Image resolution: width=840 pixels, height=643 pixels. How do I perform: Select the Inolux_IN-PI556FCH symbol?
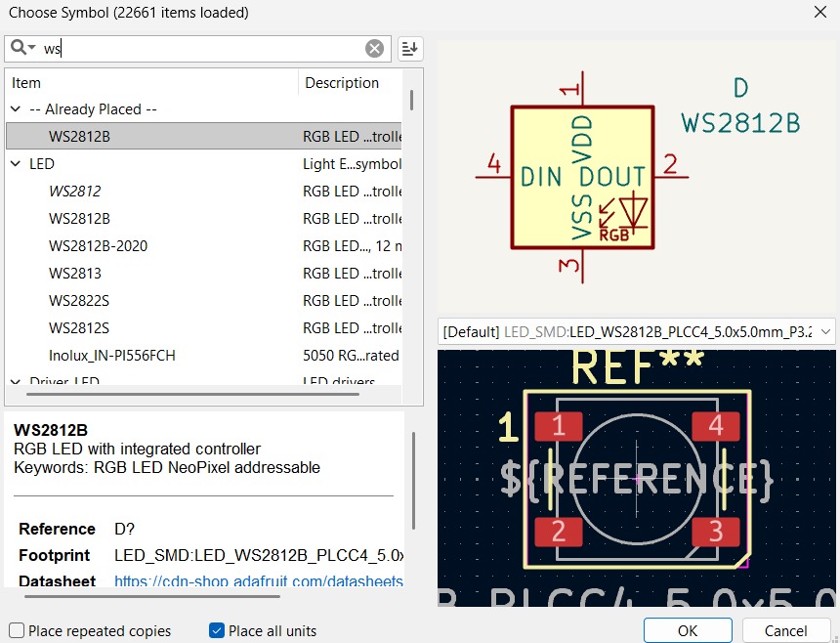[111, 356]
